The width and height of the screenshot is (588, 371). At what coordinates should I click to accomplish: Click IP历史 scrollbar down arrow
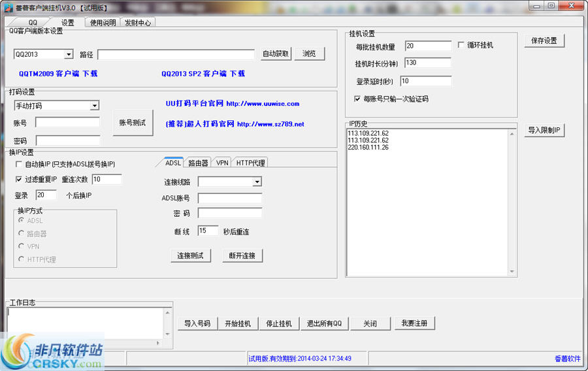(x=512, y=271)
